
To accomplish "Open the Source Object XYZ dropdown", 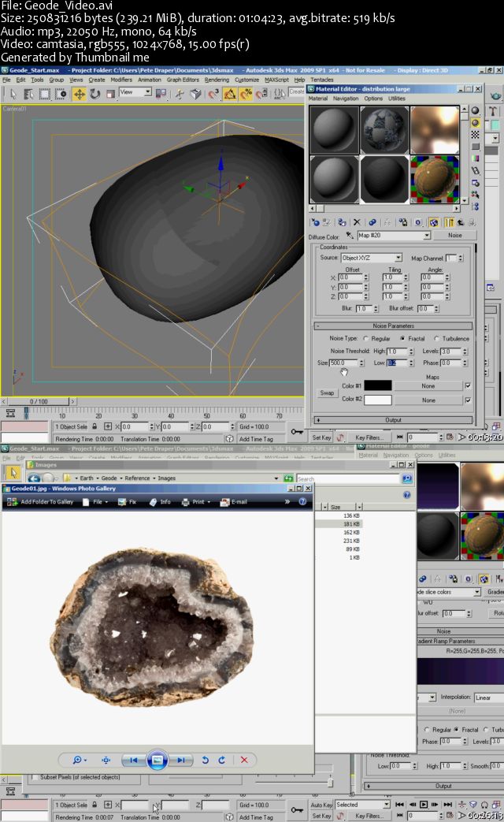I will click(372, 258).
